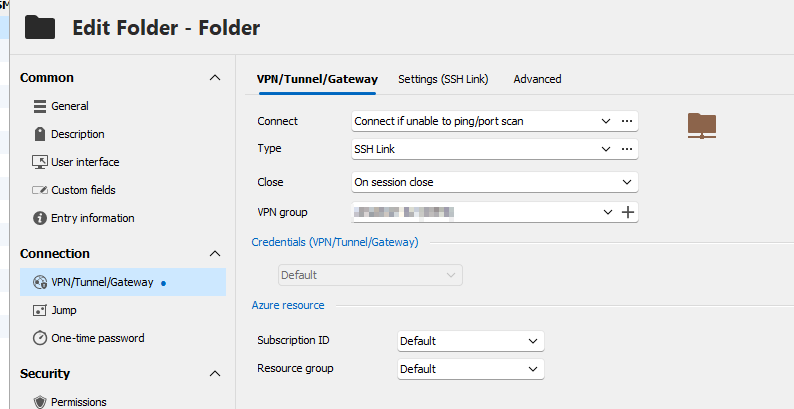This screenshot has width=794, height=409.
Task: Click the Common section heading
Action: pos(47,78)
